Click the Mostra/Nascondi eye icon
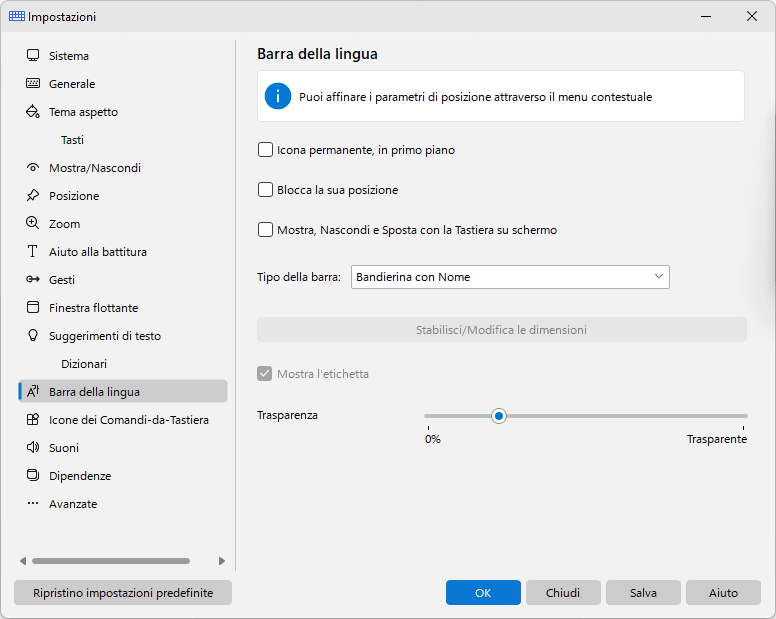The height and width of the screenshot is (619, 776). [33, 168]
